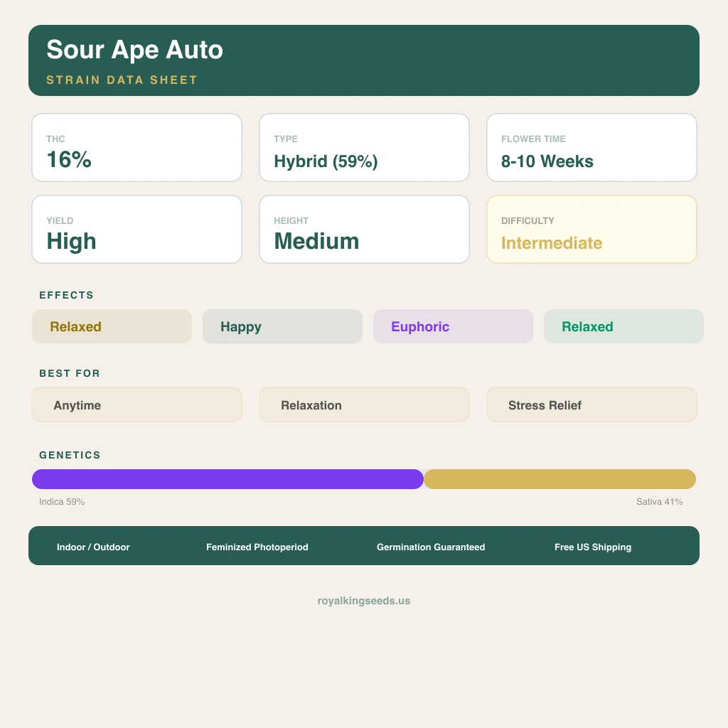Viewport: 728px width, 728px height.
Task: Click Free US Shipping in the footer bar
Action: 593,547
